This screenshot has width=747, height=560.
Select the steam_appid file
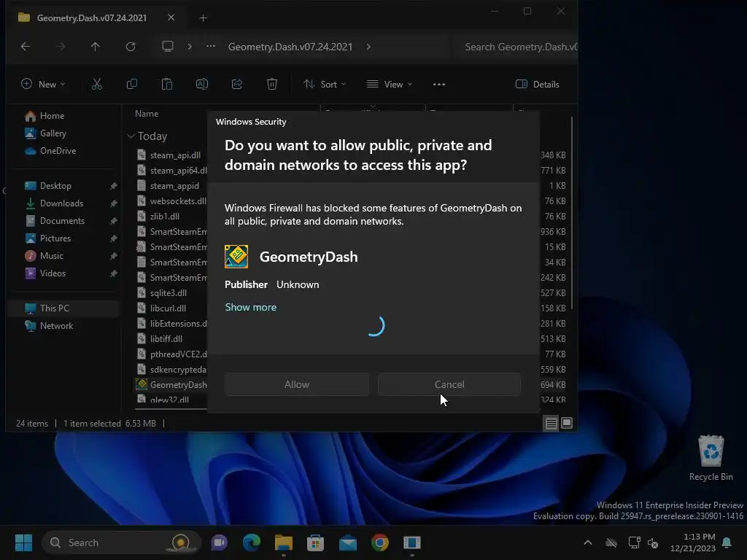(x=174, y=186)
